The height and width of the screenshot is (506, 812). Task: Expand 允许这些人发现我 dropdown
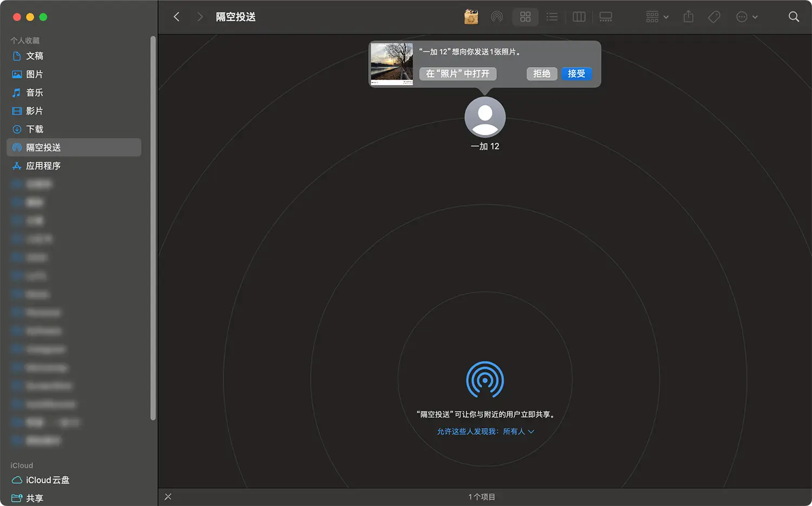coord(486,432)
